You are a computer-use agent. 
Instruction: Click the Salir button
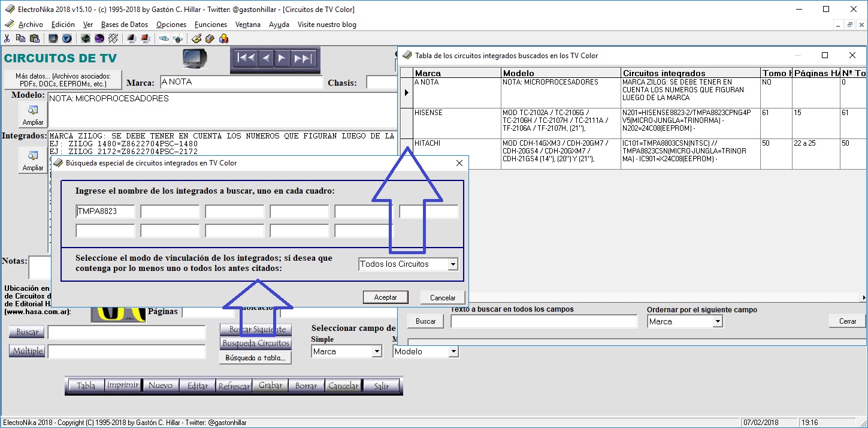[x=382, y=386]
